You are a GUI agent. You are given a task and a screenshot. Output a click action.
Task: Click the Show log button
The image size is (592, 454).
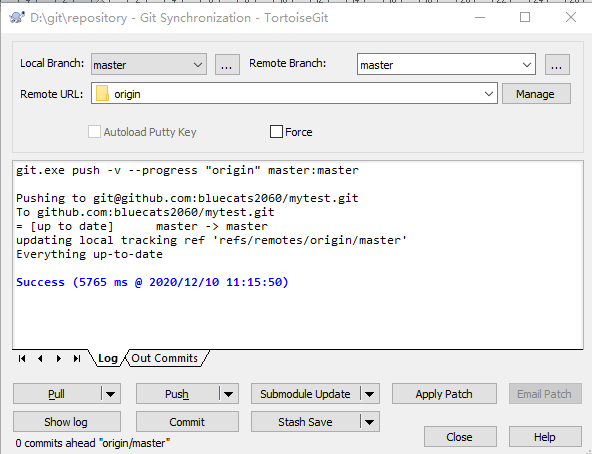67,422
